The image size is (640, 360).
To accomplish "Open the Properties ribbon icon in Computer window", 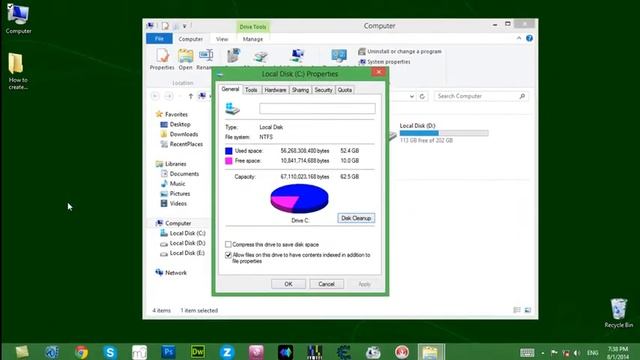I will click(162, 59).
